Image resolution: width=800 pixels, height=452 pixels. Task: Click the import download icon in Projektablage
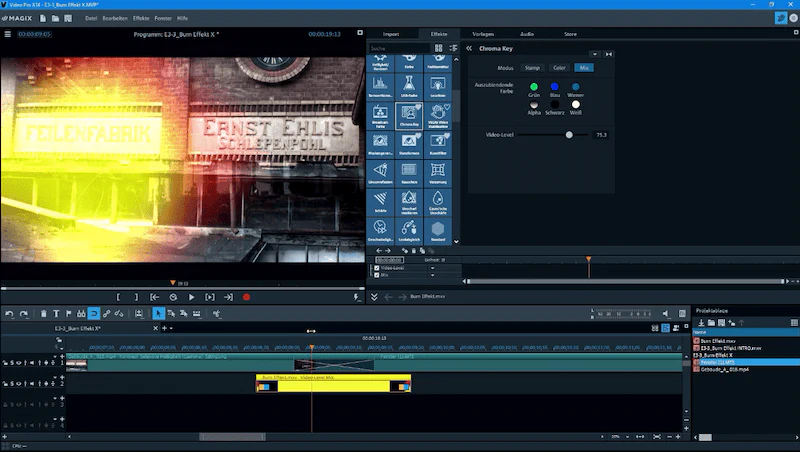tap(701, 322)
